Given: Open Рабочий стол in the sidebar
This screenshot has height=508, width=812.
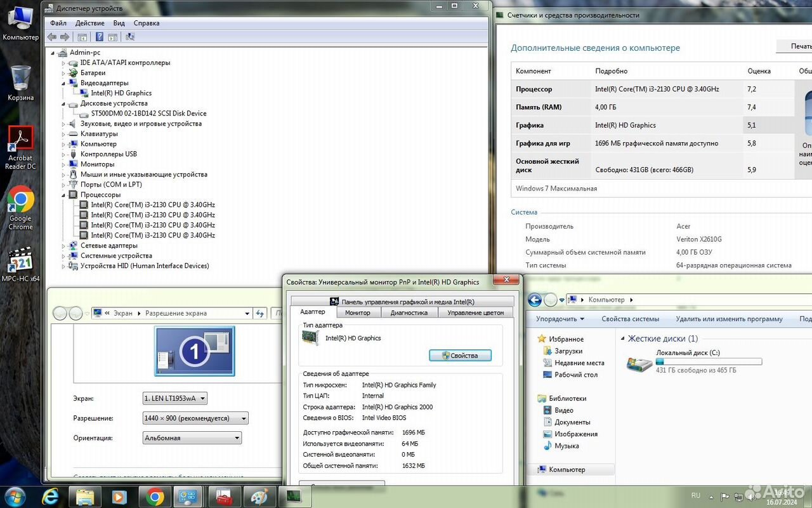Looking at the screenshot, I should point(571,375).
